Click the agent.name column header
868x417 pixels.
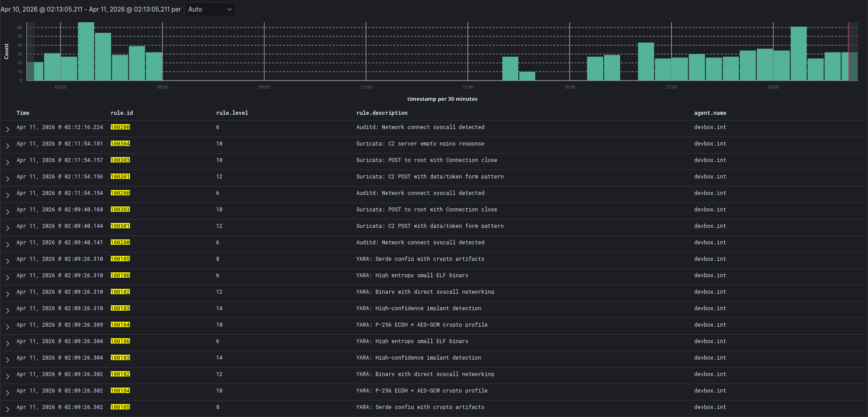point(710,113)
